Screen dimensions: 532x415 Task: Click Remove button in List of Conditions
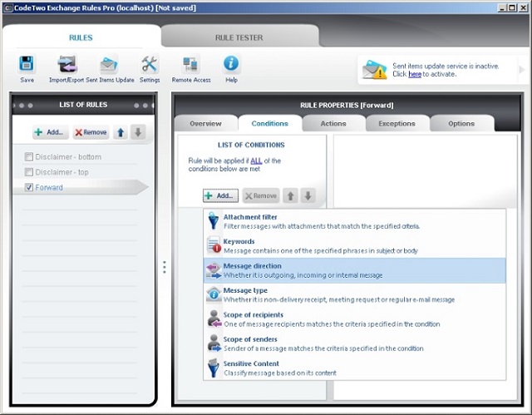pyautogui.click(x=261, y=195)
